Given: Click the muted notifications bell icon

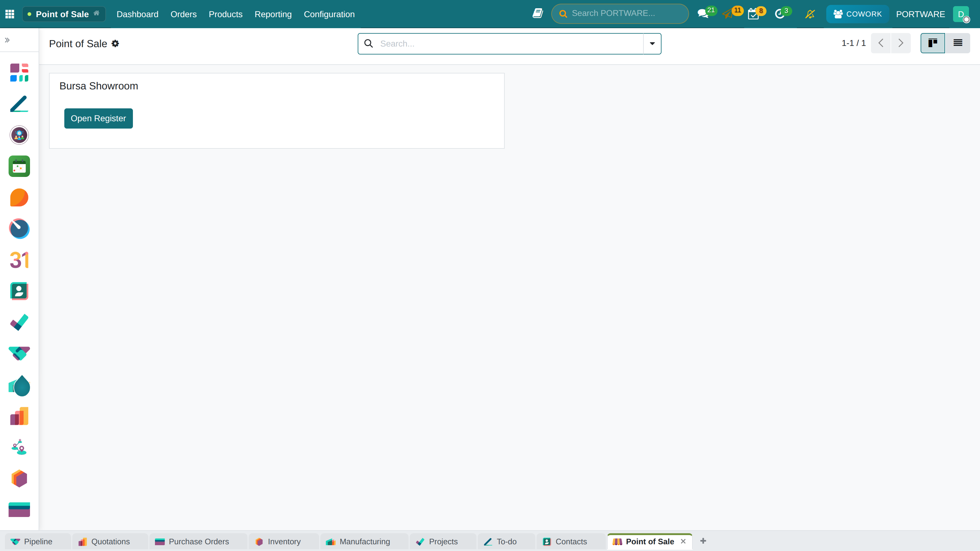Looking at the screenshot, I should click(x=810, y=14).
